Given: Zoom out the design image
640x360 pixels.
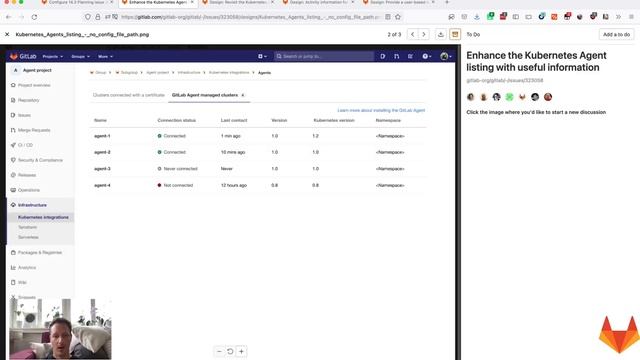Looking at the screenshot, I should pyautogui.click(x=219, y=351).
